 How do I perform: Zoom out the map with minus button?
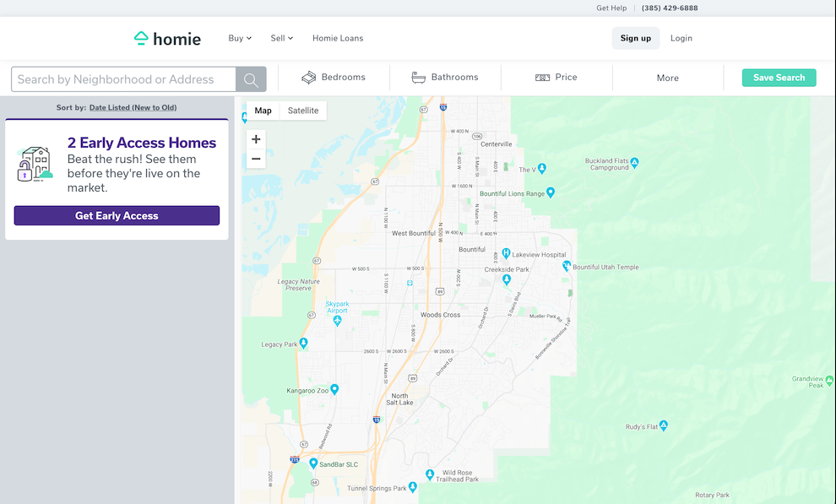[x=256, y=159]
